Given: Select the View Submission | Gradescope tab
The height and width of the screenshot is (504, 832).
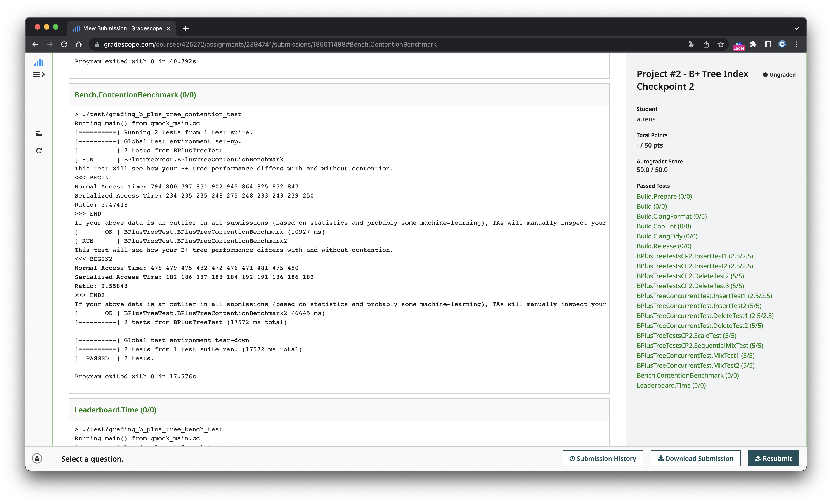Looking at the screenshot, I should coord(122,28).
